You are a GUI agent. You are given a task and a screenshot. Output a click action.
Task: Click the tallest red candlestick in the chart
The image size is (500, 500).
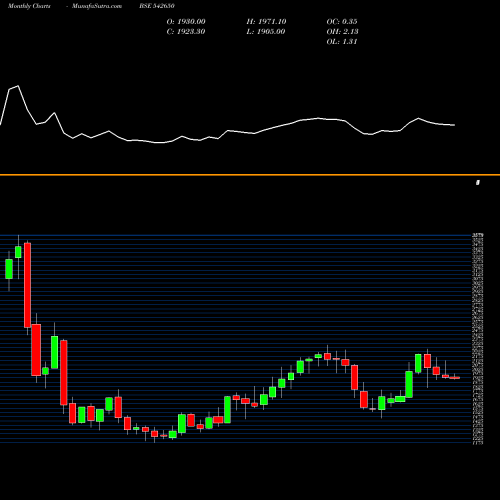click(x=27, y=285)
